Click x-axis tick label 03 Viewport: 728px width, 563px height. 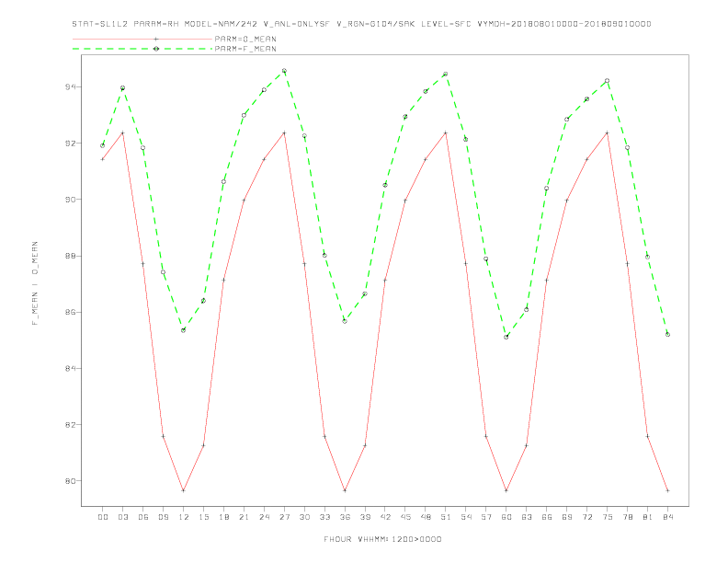pyautogui.click(x=122, y=517)
